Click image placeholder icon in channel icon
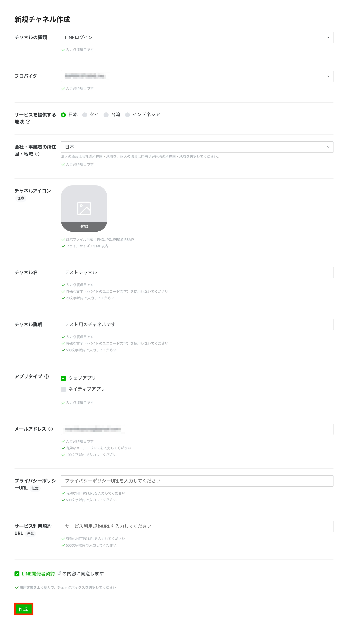 [x=84, y=208]
